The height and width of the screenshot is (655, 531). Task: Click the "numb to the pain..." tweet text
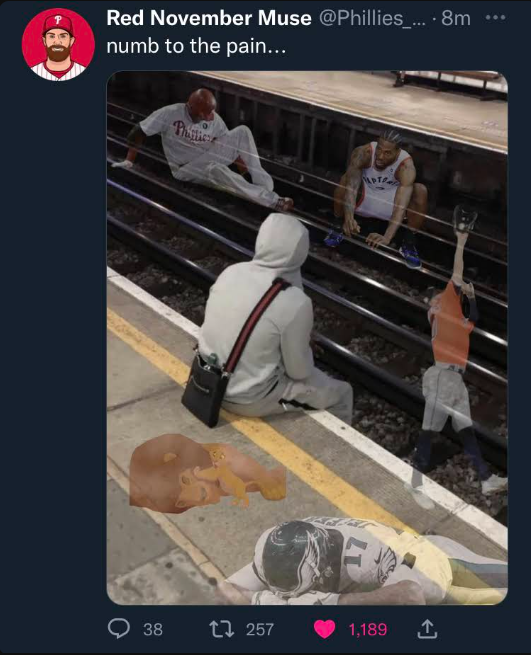coord(196,46)
